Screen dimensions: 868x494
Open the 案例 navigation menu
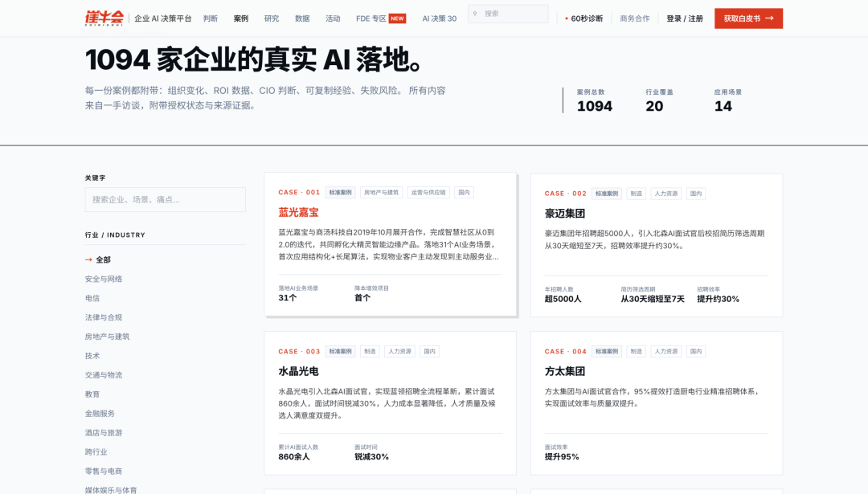click(241, 18)
